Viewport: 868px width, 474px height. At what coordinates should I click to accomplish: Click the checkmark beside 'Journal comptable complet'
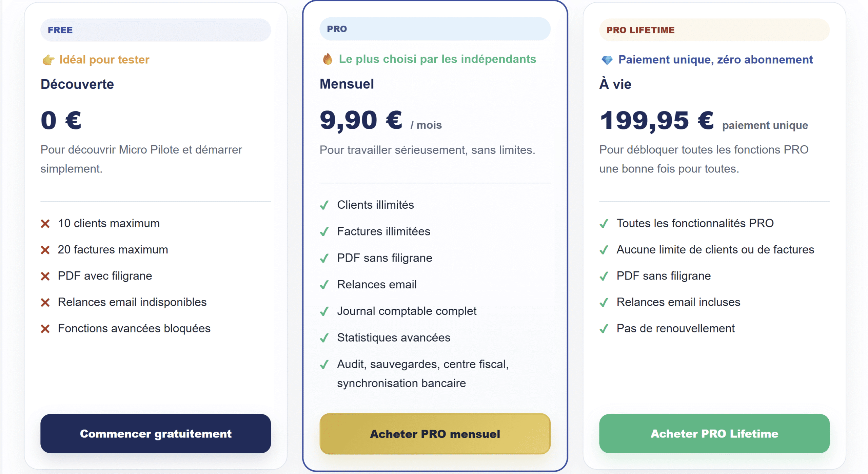[325, 311]
